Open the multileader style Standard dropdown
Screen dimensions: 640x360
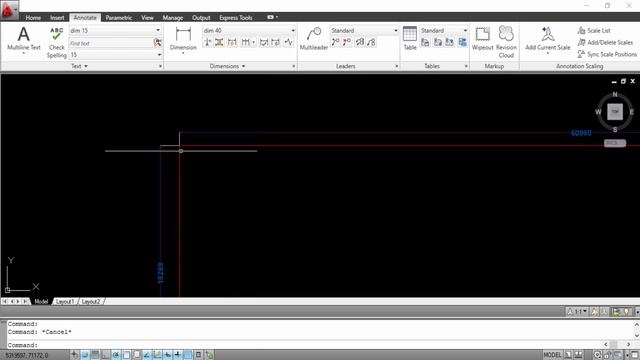click(x=395, y=30)
